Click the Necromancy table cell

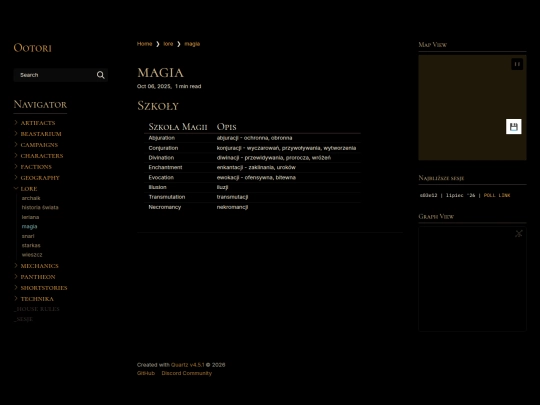[165, 207]
